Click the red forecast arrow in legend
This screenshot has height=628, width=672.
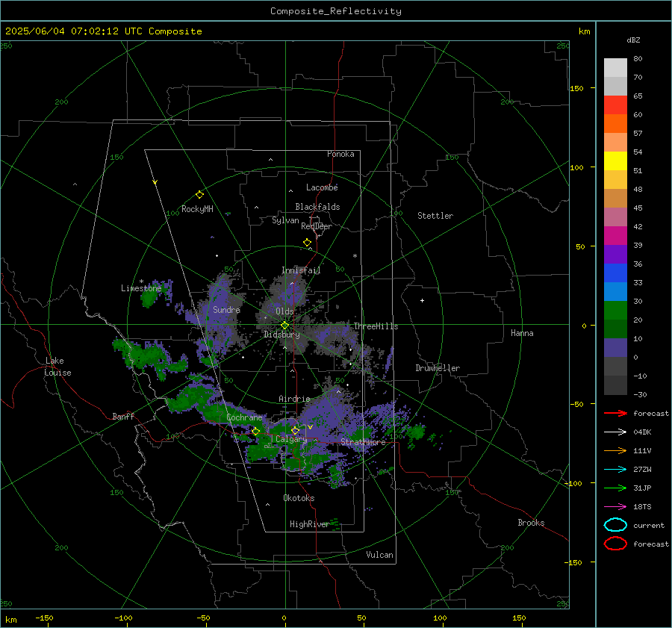pos(615,413)
